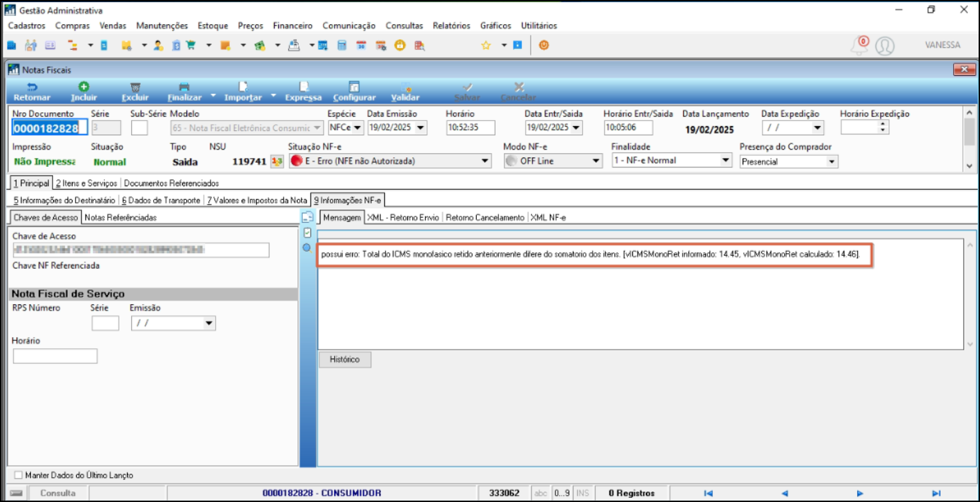Screen dimensions: 980x502
Task: Open the Finalidade dropdown
Action: [x=725, y=161]
